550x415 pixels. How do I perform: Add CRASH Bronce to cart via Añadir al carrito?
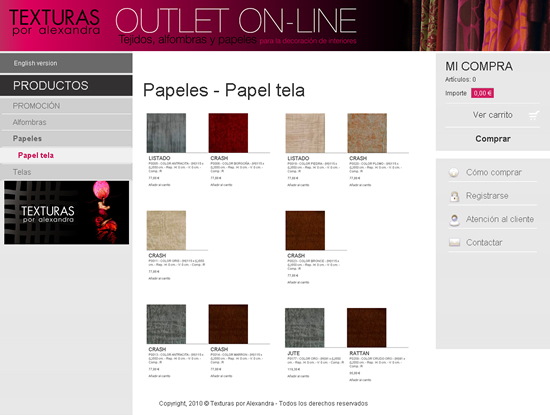pos(298,282)
